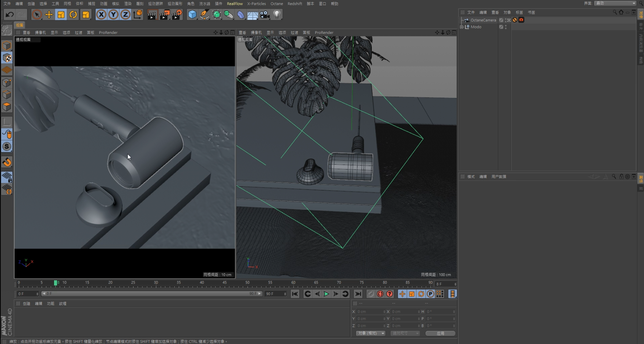Toggle X axis lock

point(101,15)
